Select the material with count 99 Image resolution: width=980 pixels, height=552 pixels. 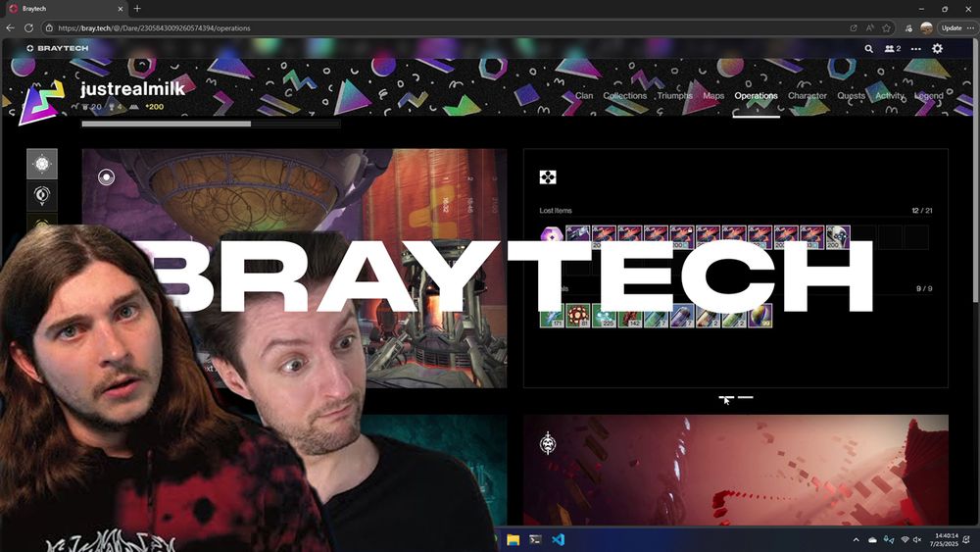pos(760,316)
